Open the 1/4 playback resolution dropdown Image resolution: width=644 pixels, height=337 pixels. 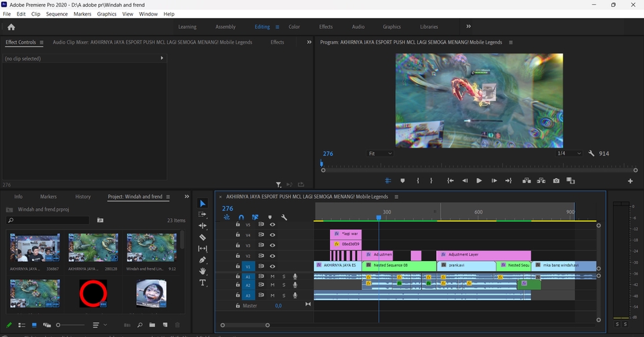click(x=569, y=153)
